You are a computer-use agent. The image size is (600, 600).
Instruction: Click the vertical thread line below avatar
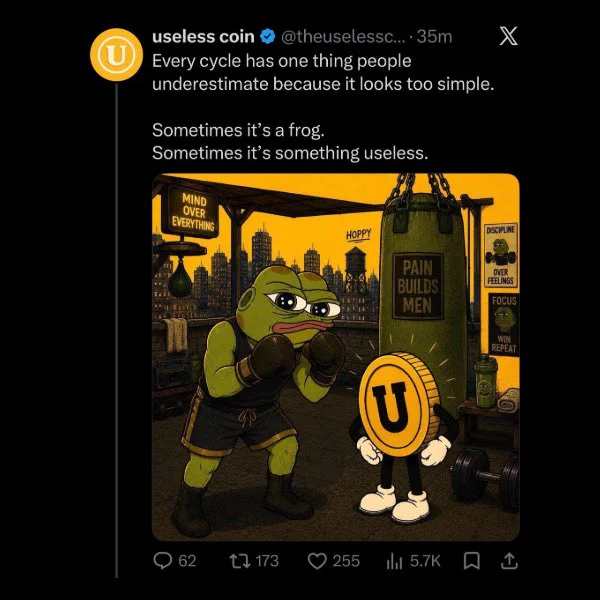(116, 331)
